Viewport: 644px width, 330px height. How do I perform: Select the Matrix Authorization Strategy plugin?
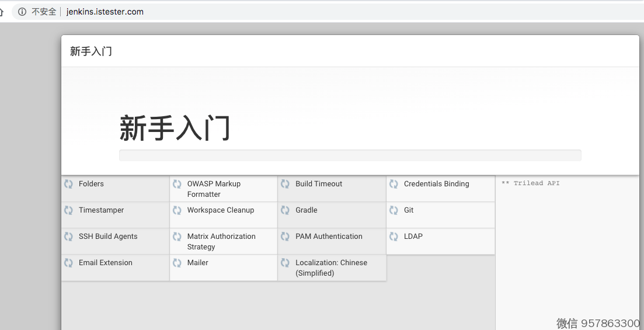point(221,241)
